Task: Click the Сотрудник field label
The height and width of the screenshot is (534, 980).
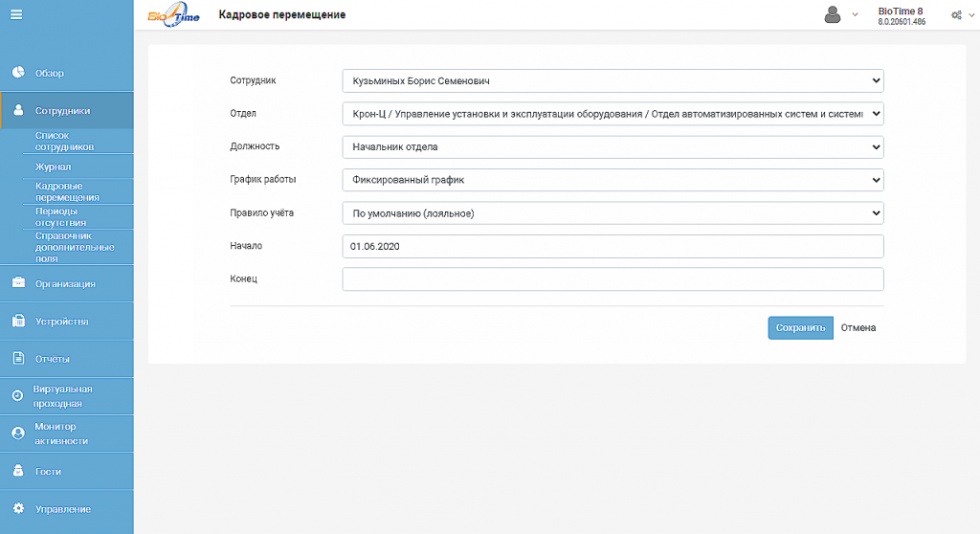Action: 253,80
